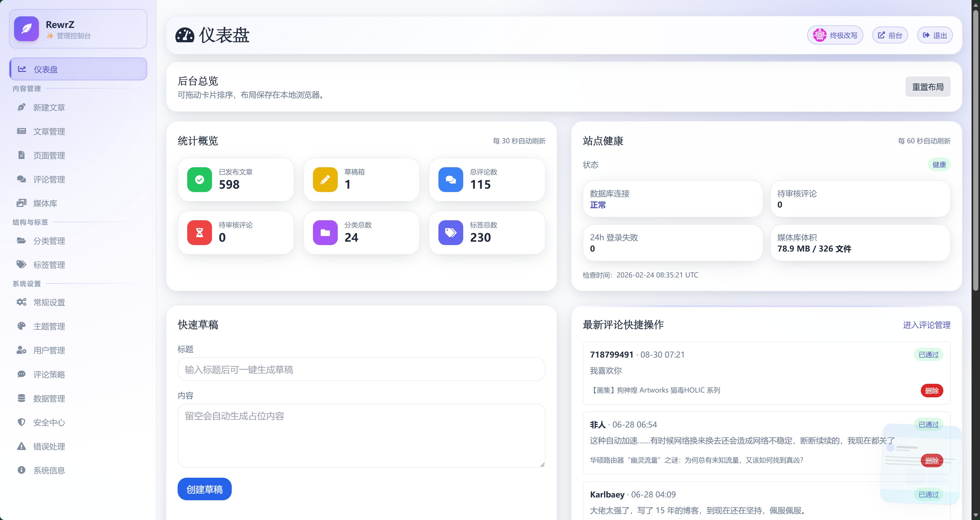The width and height of the screenshot is (980, 520).
Task: Click the 重置布局 button
Action: 928,87
